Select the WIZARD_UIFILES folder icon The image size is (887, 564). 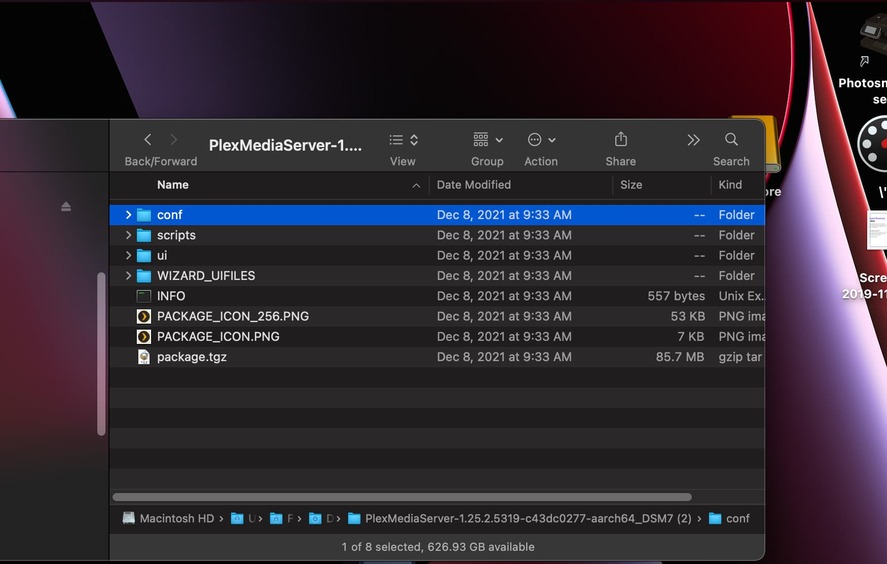[144, 276]
